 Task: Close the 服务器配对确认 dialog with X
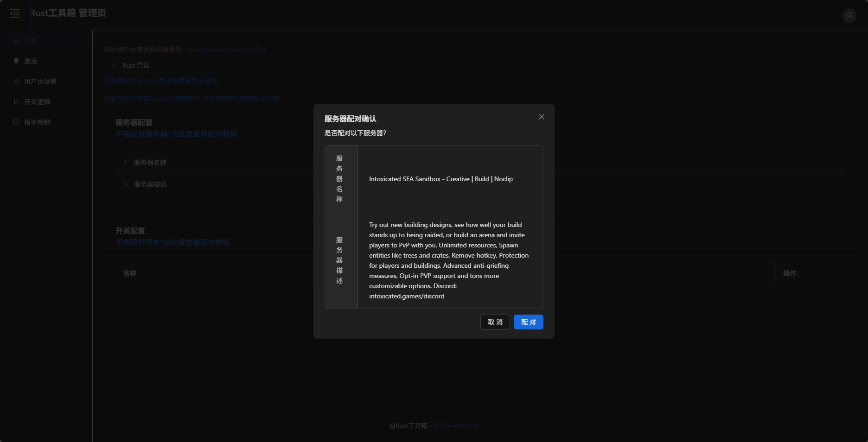click(x=541, y=117)
